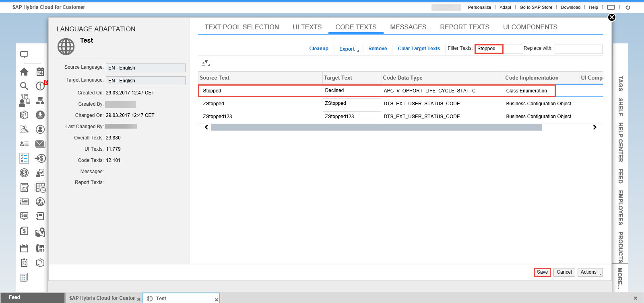Click APC_V_OPPORT_LIFE_CYCLE_STAT_C cell

pos(429,91)
